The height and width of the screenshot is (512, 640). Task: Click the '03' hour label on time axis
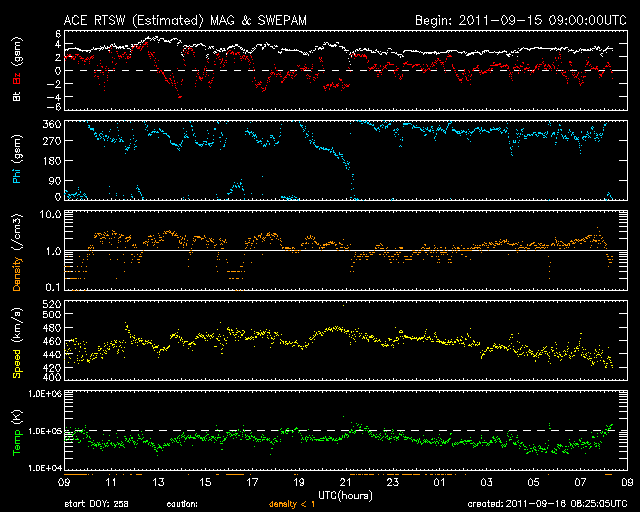(x=486, y=483)
